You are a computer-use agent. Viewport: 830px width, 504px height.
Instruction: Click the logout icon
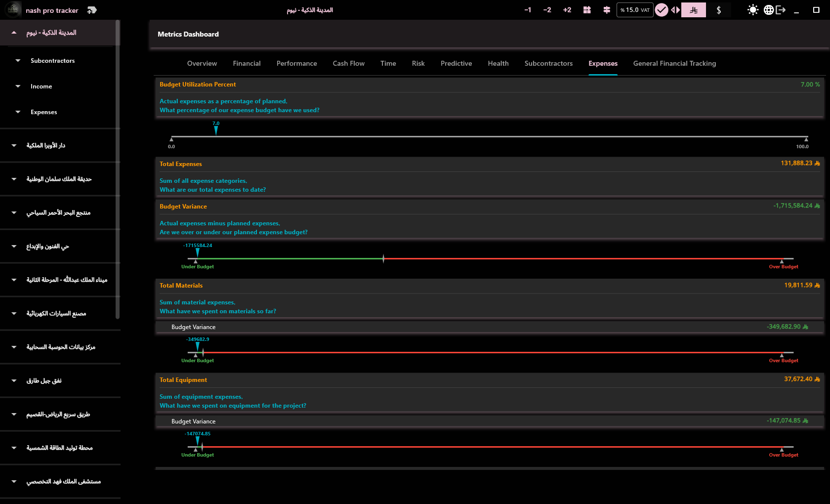(x=781, y=10)
